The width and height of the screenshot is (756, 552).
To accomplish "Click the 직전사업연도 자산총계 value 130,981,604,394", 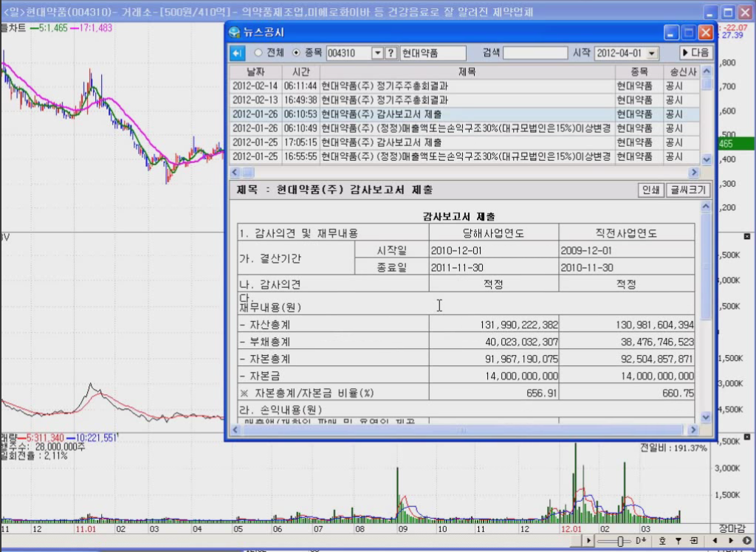I will point(655,325).
